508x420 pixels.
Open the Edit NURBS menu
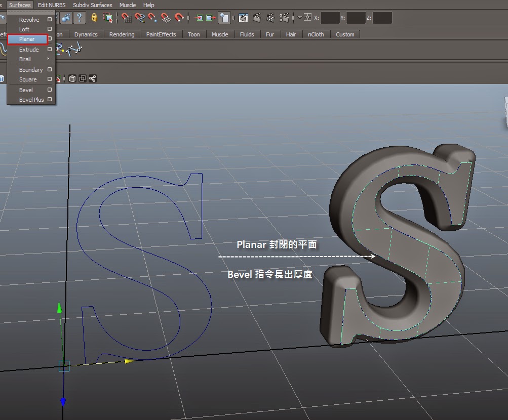(x=52, y=5)
